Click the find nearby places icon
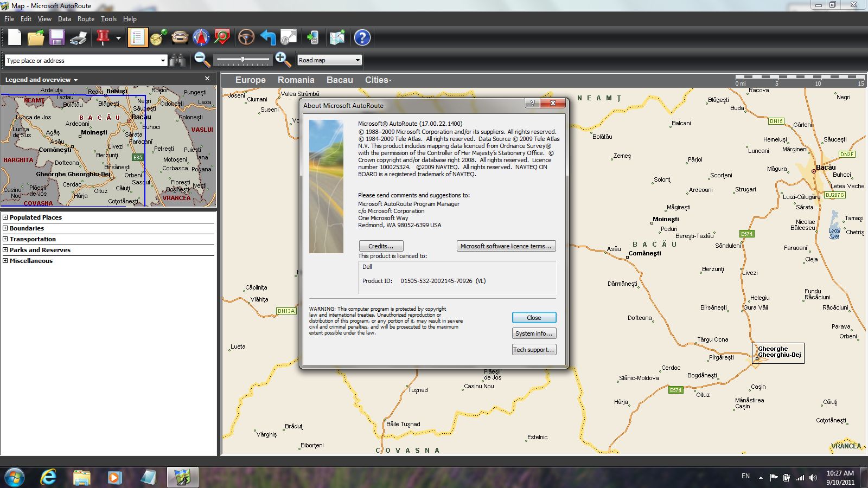 pos(222,37)
